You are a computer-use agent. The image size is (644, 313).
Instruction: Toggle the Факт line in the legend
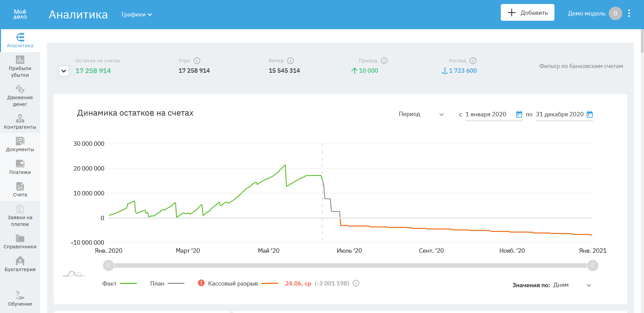[x=119, y=284]
